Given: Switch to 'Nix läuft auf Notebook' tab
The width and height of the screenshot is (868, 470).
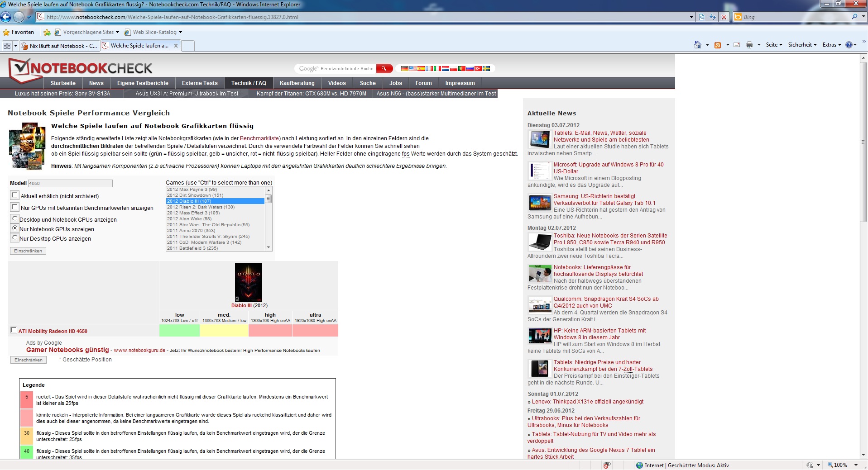Looking at the screenshot, I should point(59,46).
